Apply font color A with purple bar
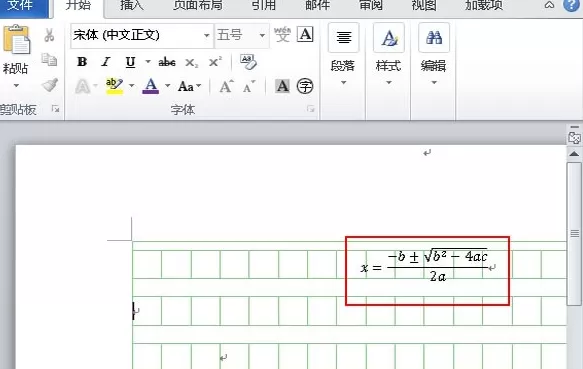Viewport: 583px width, 369px height. point(151,86)
